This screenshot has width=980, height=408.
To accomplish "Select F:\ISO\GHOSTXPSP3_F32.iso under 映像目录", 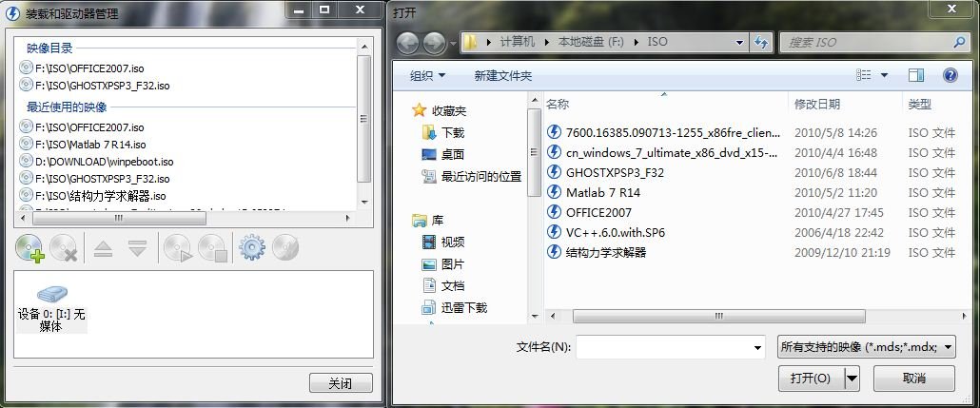I will 94,85.
